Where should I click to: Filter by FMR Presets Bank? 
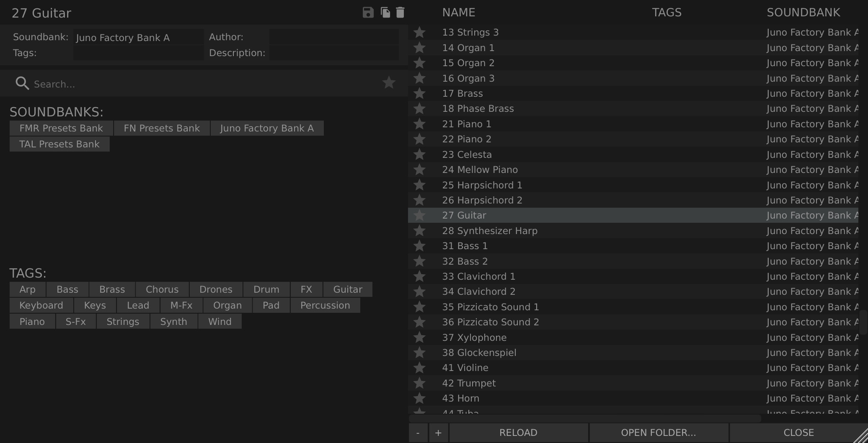pyautogui.click(x=61, y=128)
